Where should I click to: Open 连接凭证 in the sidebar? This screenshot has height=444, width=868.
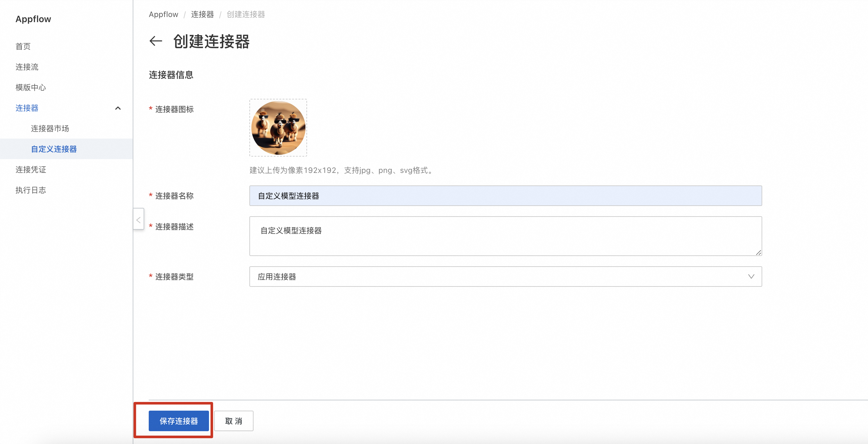[x=31, y=170]
